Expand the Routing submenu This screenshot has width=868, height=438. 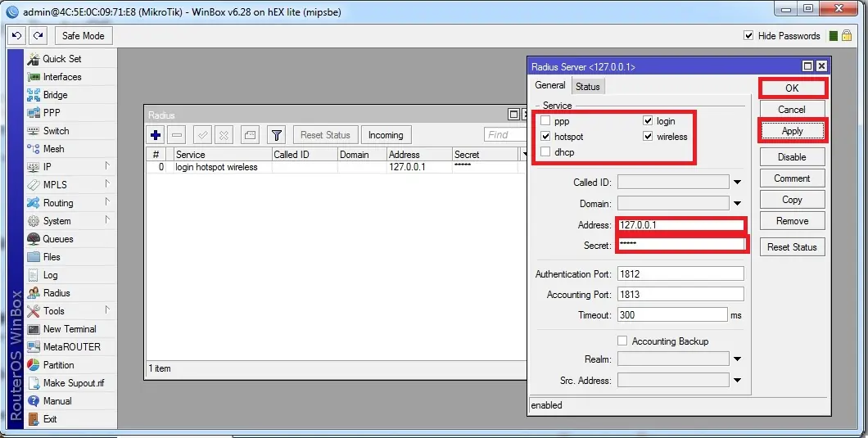pyautogui.click(x=107, y=202)
